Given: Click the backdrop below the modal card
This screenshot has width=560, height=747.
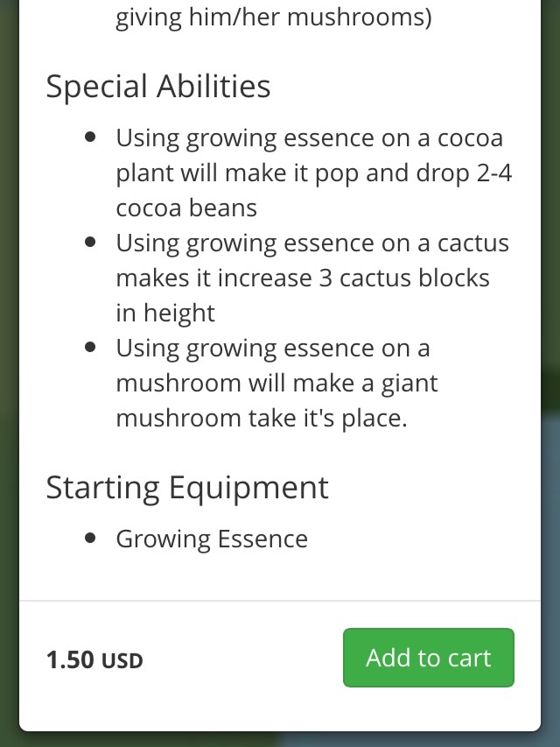Looking at the screenshot, I should click(280, 740).
